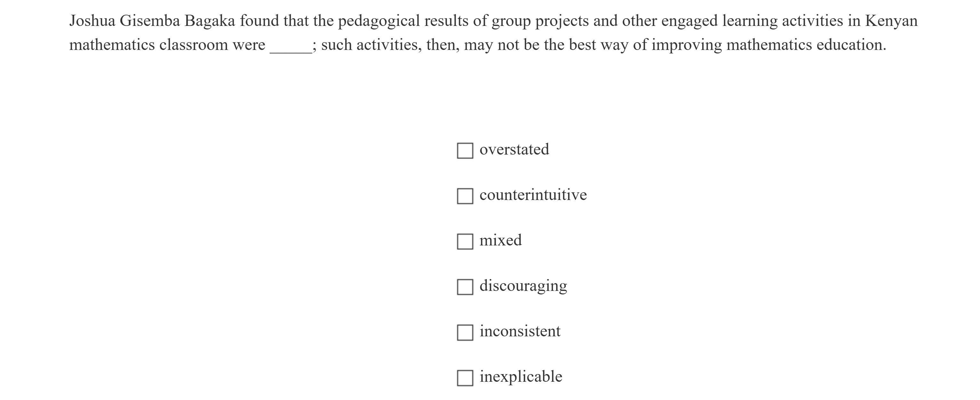Select the inconsistent answer label
The image size is (980, 400).
click(x=520, y=331)
